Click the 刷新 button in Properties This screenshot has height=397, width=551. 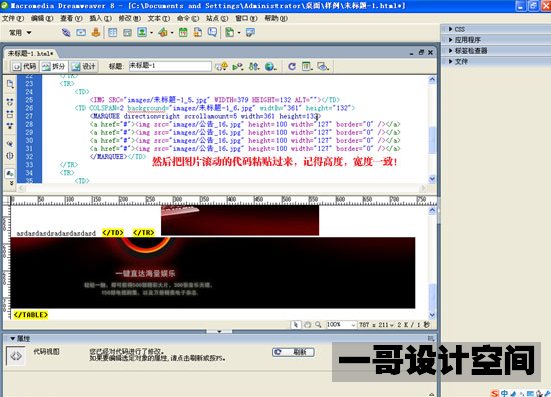pyautogui.click(x=293, y=352)
